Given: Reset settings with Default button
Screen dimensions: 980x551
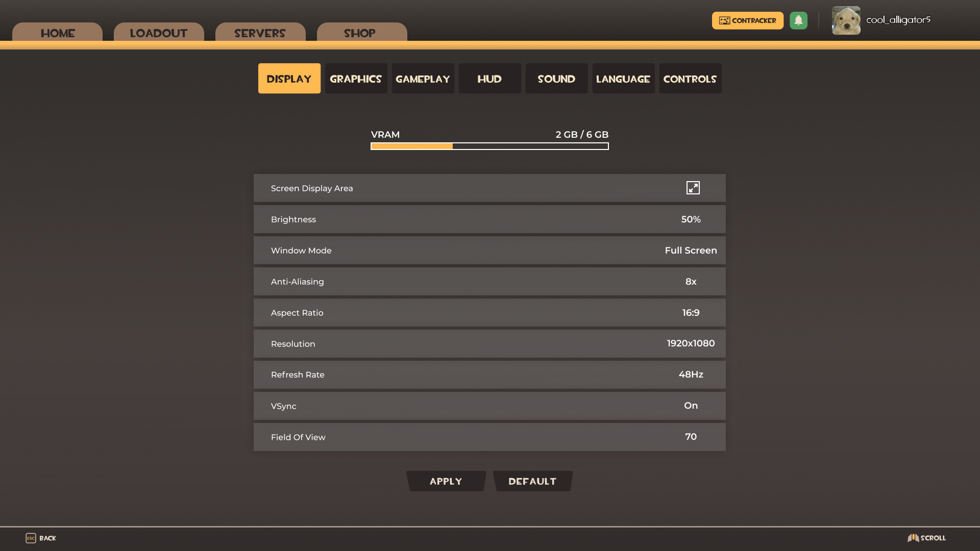Looking at the screenshot, I should point(532,481).
